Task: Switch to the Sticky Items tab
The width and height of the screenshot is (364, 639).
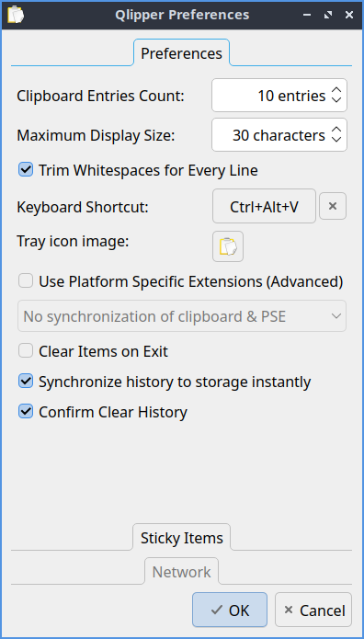Action: pyautogui.click(x=182, y=538)
